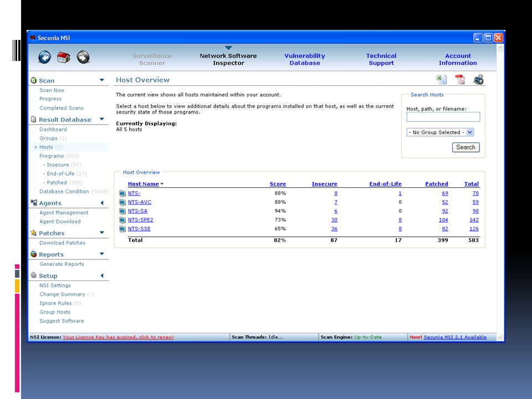Click the vertical scrollbar down arrow
Viewport: 532px width, 399px height.
(x=500, y=337)
